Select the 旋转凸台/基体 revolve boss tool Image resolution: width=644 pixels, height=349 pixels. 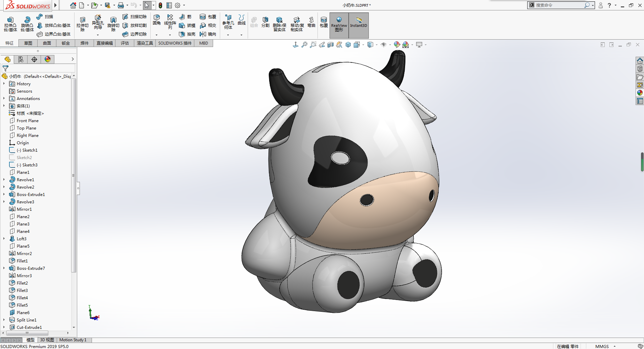pos(27,24)
